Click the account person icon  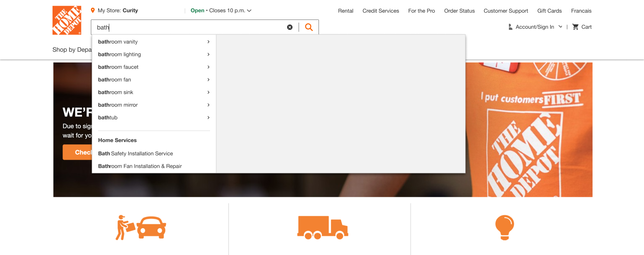coord(510,27)
